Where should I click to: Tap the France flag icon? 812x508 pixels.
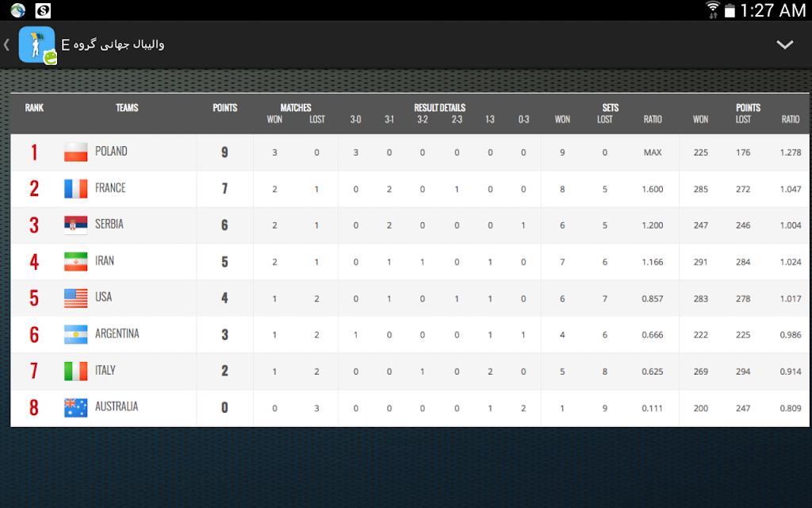(x=75, y=189)
